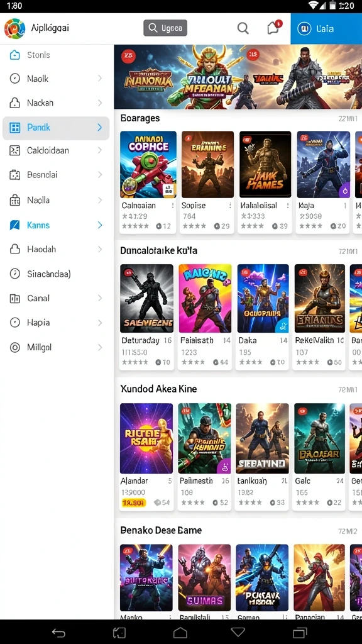
Task: Open the Canal sidebar item
Action: click(56, 298)
